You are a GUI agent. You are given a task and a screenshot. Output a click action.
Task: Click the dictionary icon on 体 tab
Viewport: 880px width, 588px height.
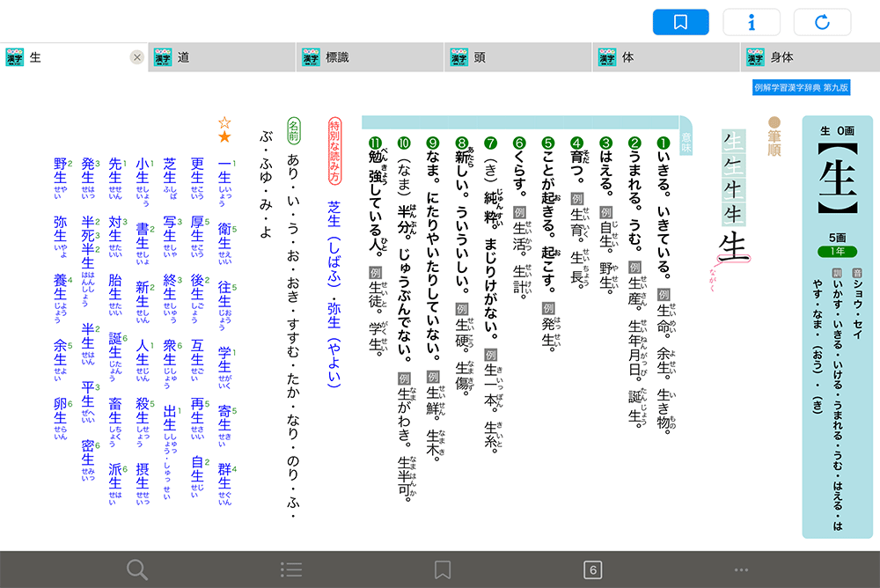click(x=607, y=57)
